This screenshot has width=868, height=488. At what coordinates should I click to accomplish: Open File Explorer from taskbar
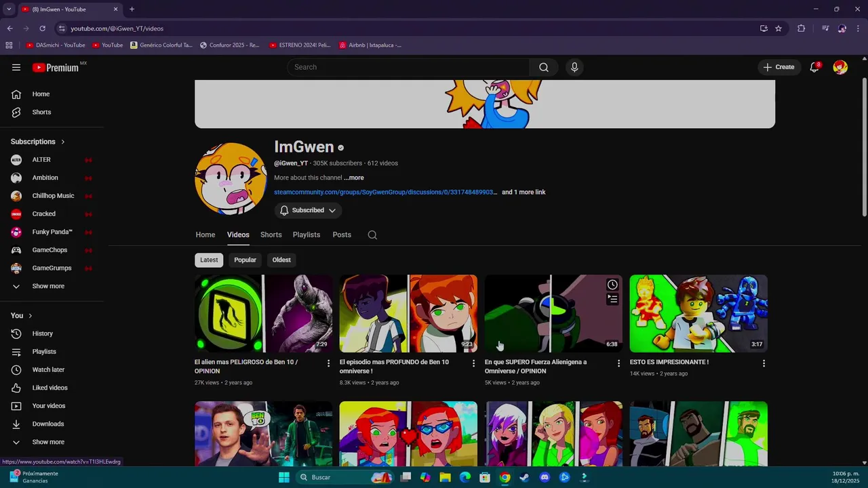click(446, 477)
